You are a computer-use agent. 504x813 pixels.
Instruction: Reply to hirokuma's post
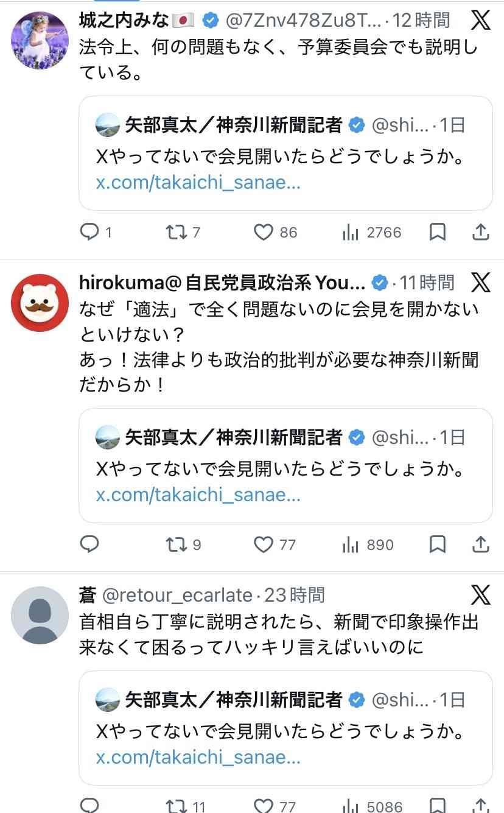tap(90, 544)
